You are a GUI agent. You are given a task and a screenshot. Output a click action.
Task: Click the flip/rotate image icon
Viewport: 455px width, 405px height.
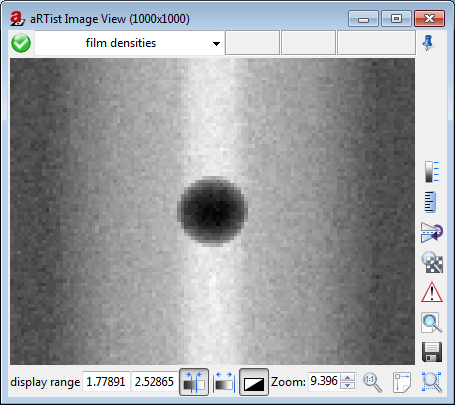432,232
